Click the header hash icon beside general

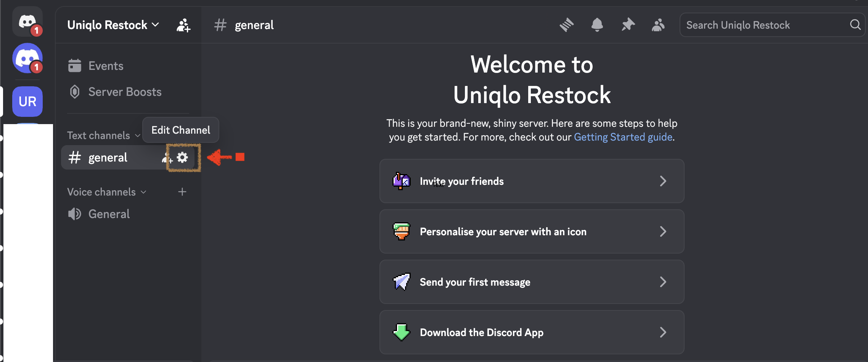(x=220, y=25)
